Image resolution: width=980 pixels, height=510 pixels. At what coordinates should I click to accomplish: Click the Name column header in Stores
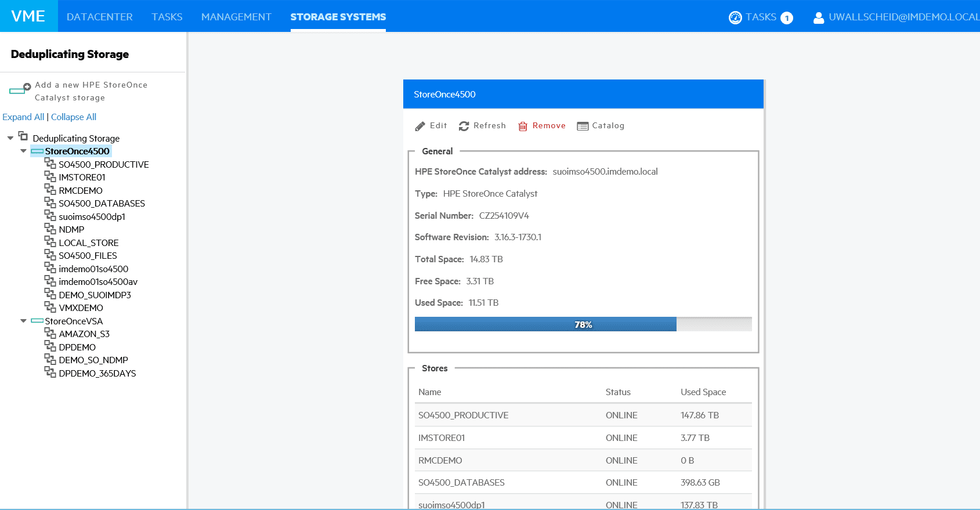430,392
